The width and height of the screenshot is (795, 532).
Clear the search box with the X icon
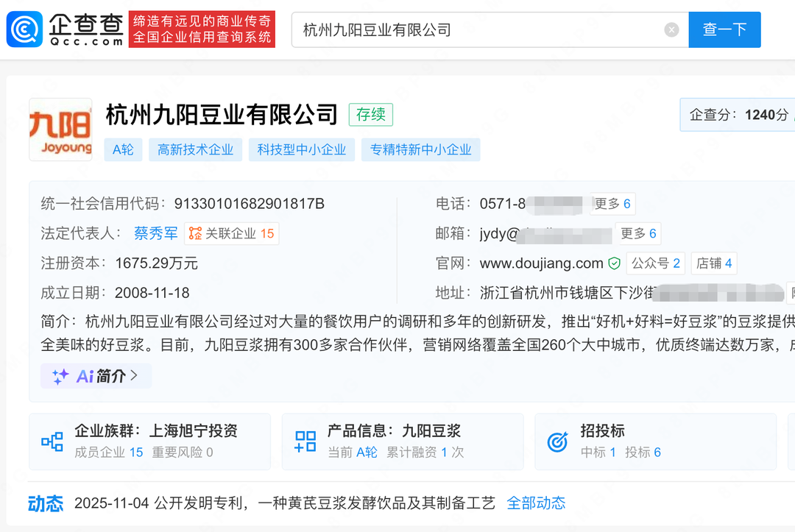click(x=671, y=29)
